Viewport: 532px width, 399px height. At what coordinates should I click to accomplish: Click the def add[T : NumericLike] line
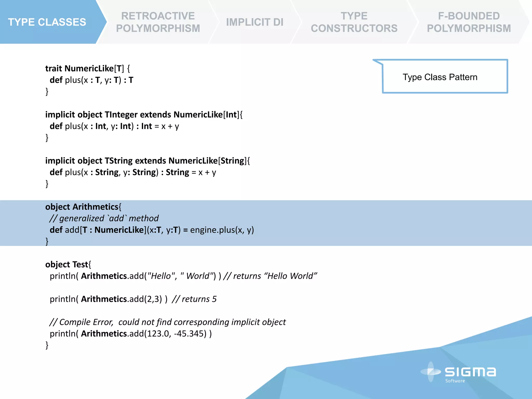tap(152, 230)
